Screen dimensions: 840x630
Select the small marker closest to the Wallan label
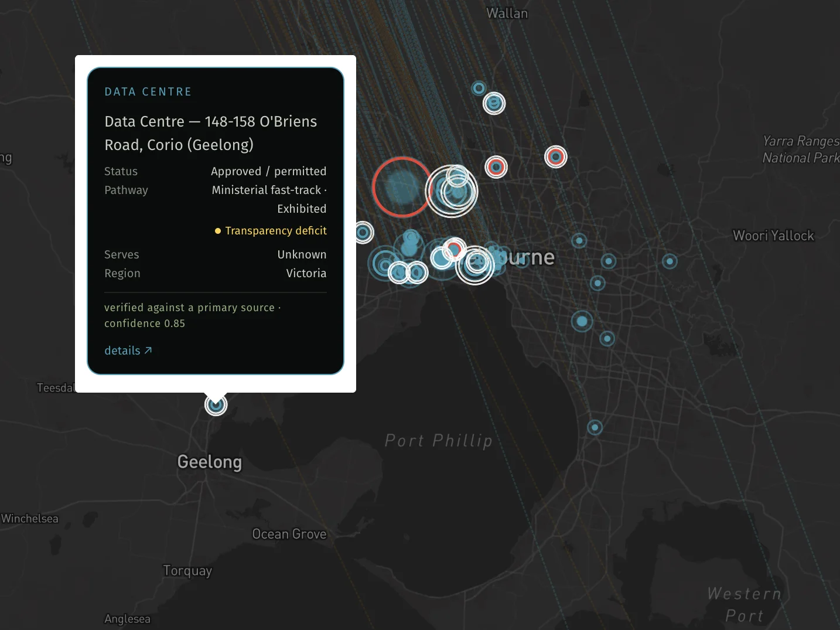(x=479, y=88)
